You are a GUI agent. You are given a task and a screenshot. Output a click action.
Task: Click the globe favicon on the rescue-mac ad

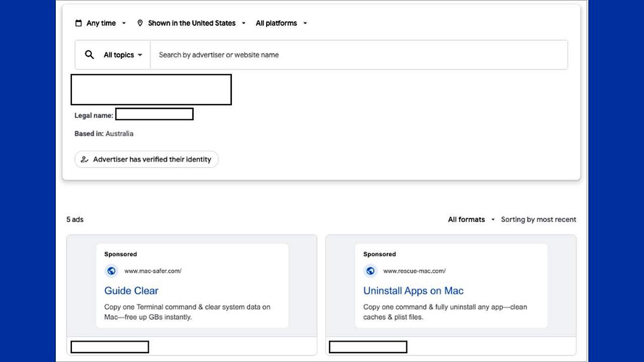370,271
